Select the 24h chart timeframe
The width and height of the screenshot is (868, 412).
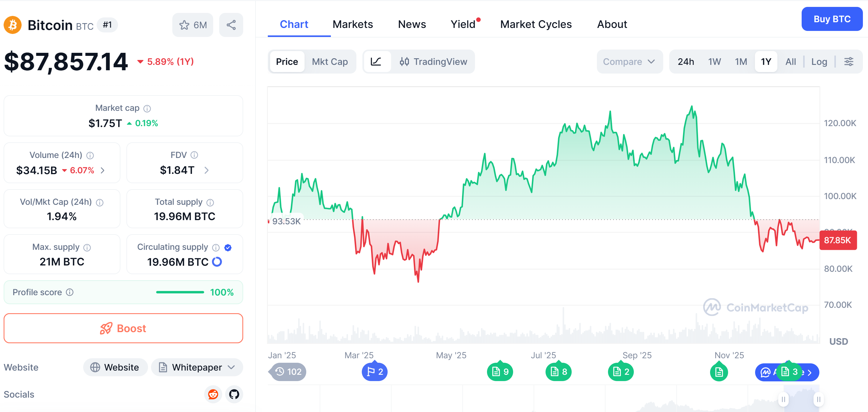(686, 62)
